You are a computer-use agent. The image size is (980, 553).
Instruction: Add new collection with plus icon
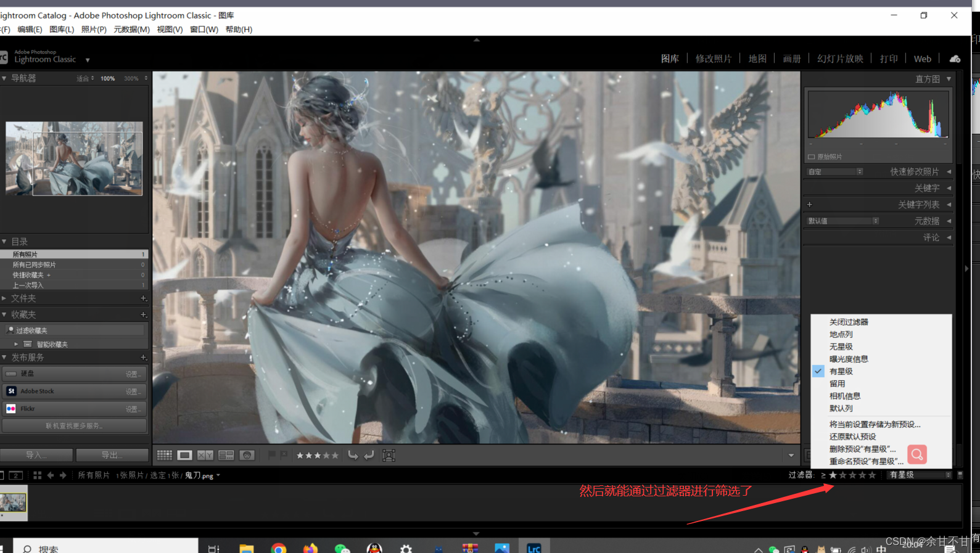pos(143,314)
